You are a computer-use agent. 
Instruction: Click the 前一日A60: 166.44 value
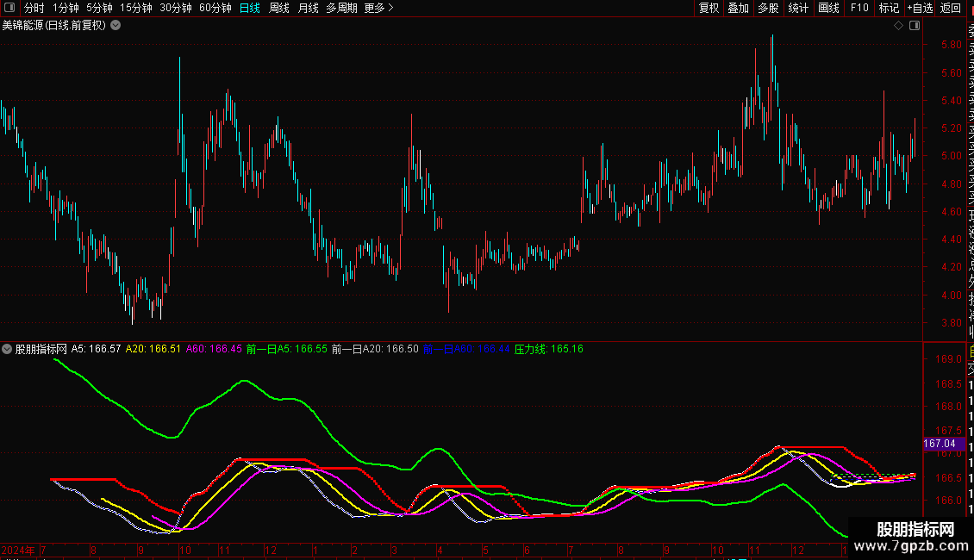coord(466,349)
